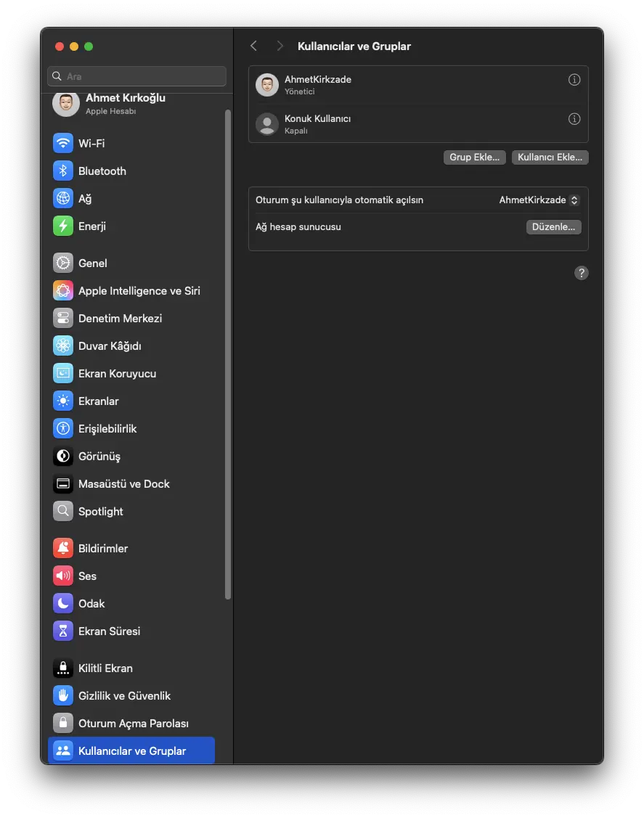Image resolution: width=644 pixels, height=818 pixels.
Task: Select the Bluetooth icon in sidebar
Action: pos(63,171)
